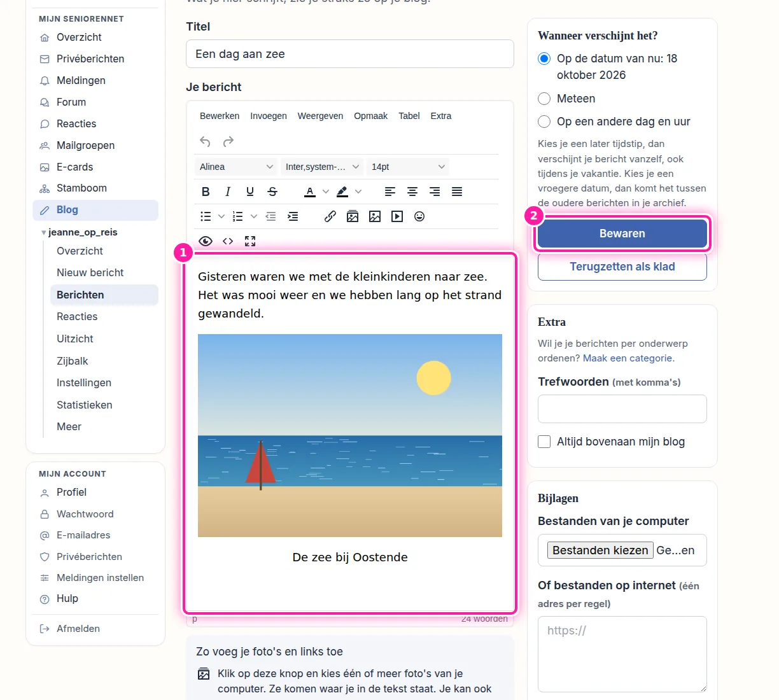Insert a numbered list
Screen dimensions: 779x700
point(238,216)
